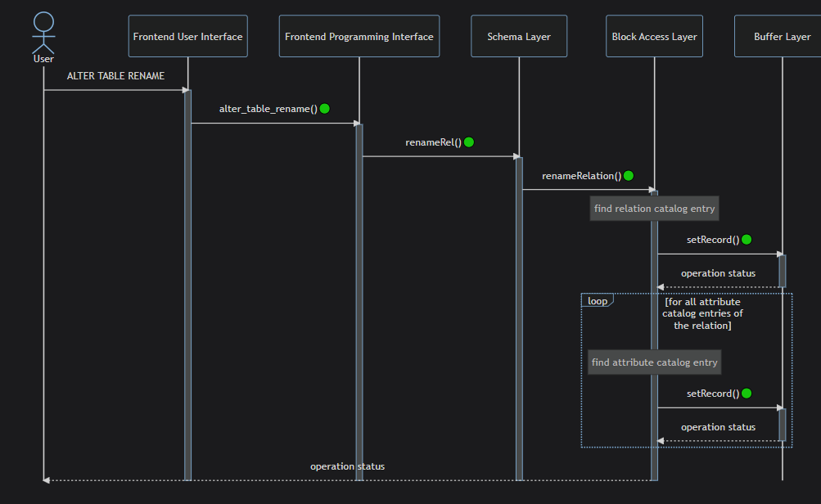The image size is (821, 504).
Task: Click the loop label tag
Action: (x=598, y=301)
